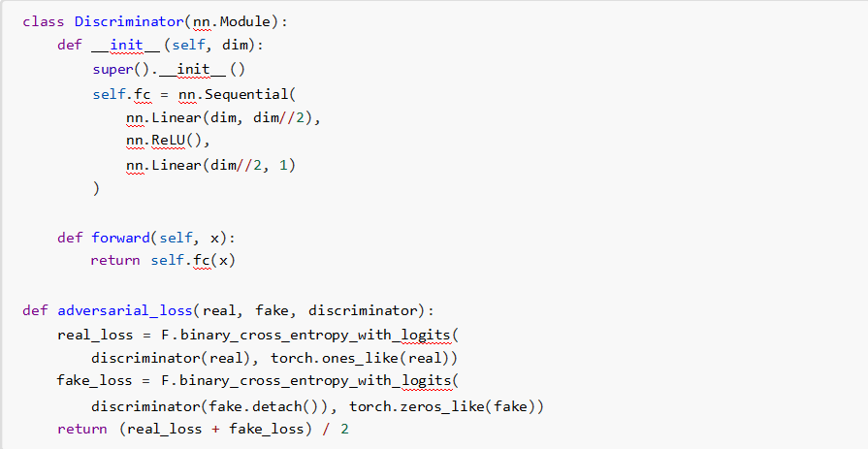Click on the nn.ReLU() layer
The height and width of the screenshot is (449, 868).
(x=168, y=141)
